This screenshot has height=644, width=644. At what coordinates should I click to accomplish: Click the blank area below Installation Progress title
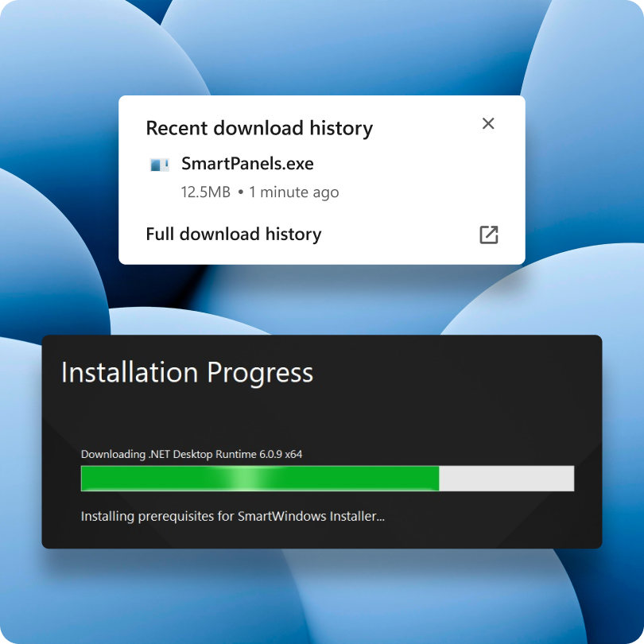(x=320, y=417)
